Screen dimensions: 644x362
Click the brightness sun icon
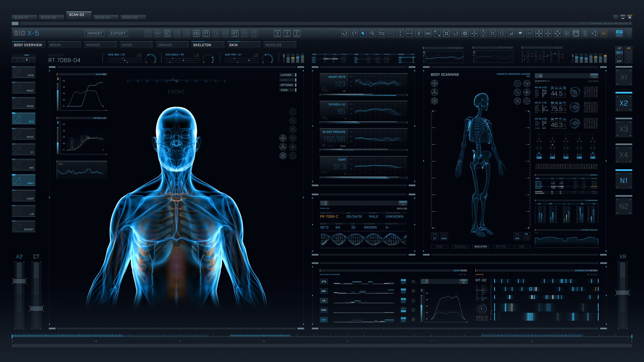tap(465, 33)
